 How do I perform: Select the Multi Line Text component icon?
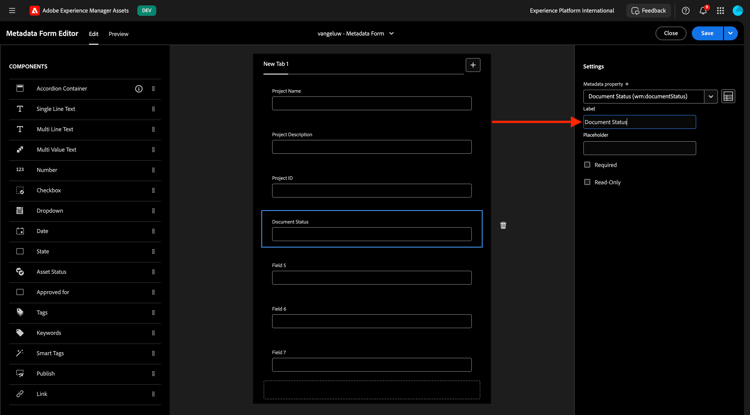pos(20,129)
